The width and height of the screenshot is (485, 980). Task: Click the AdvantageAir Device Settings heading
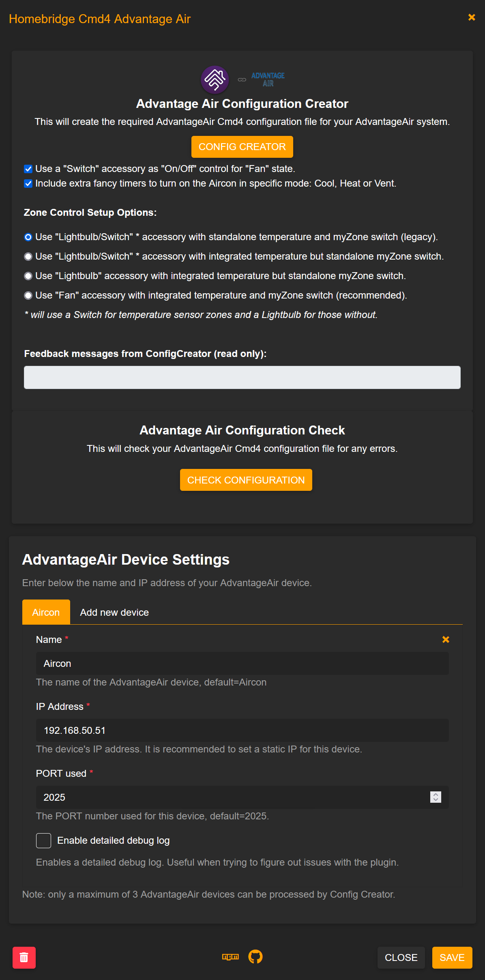tap(126, 559)
